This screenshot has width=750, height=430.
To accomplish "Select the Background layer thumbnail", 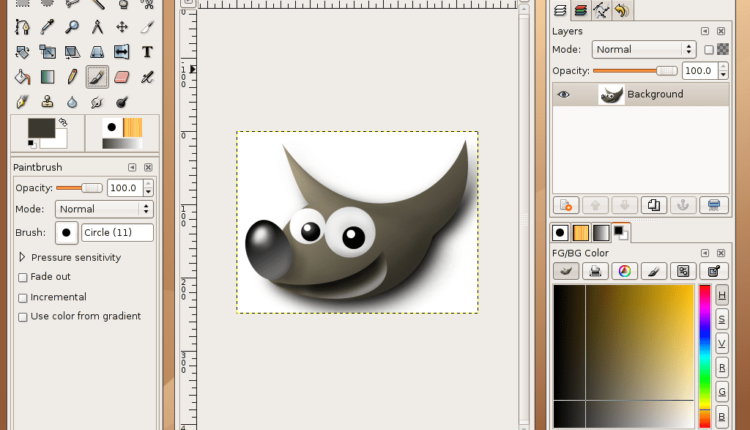I will point(611,94).
